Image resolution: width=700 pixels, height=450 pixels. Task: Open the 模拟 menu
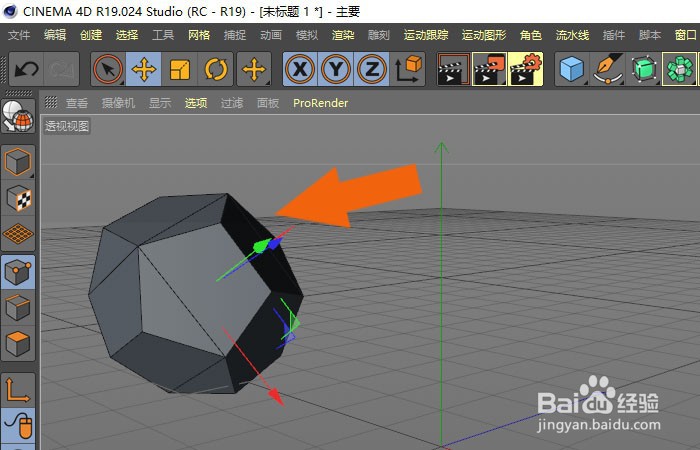[x=307, y=35]
